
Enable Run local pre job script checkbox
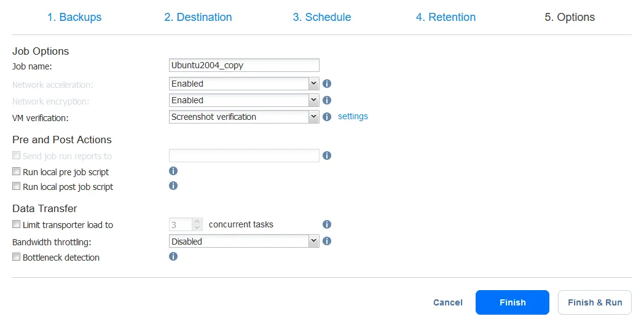click(17, 172)
